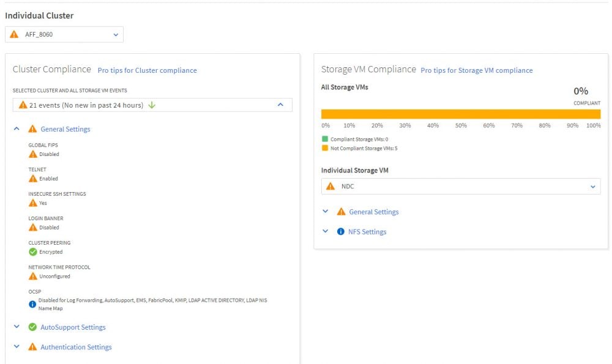Click the warning icon beside Global FIPS Disabled
This screenshot has width=612, height=364.
pos(33,154)
